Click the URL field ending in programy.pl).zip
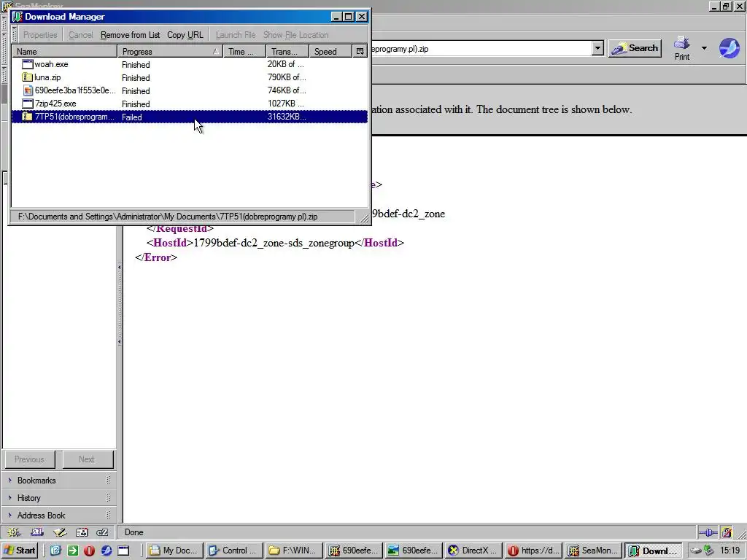Image resolution: width=747 pixels, height=560 pixels. coord(481,49)
